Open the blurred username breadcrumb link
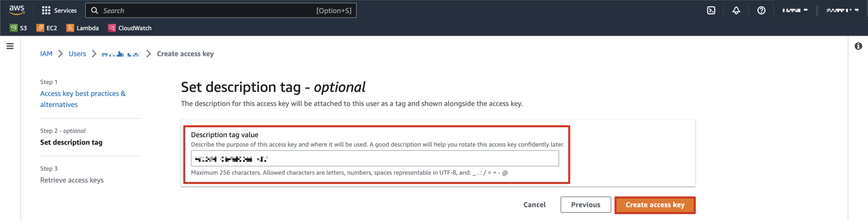Viewport: 868px width, 221px height. coord(121,54)
